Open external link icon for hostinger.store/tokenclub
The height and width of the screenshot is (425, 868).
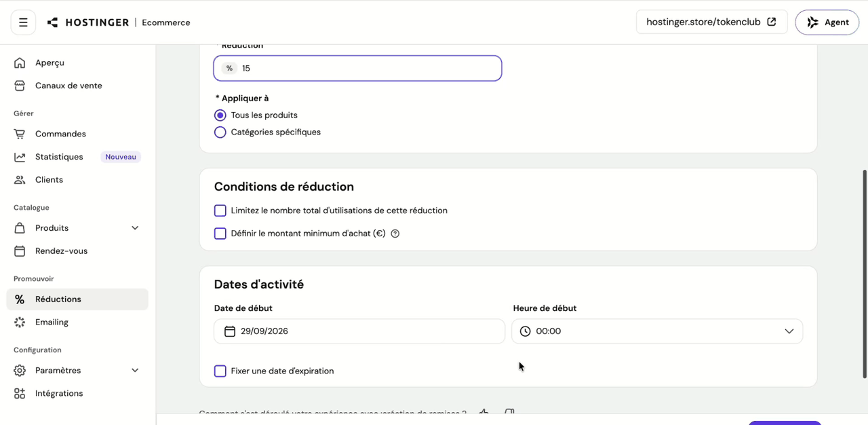coord(772,22)
